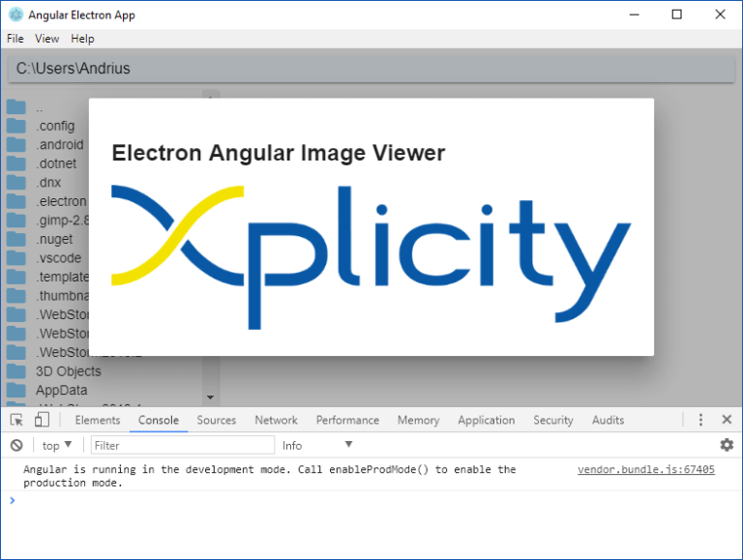Select the .nuget folder in list
Image resolution: width=743 pixels, height=560 pixels.
54,239
